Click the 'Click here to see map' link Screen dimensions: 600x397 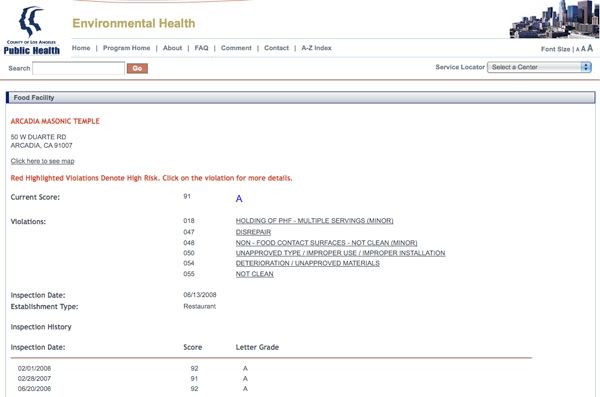click(x=42, y=161)
